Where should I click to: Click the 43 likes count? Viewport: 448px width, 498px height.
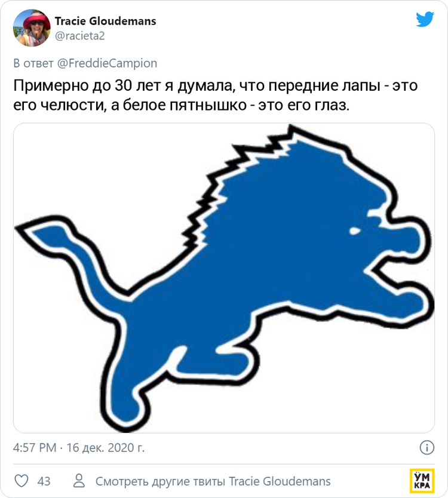(44, 481)
